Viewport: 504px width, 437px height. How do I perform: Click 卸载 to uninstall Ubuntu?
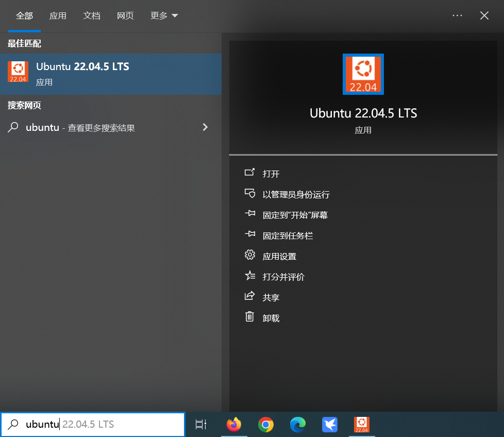[271, 318]
